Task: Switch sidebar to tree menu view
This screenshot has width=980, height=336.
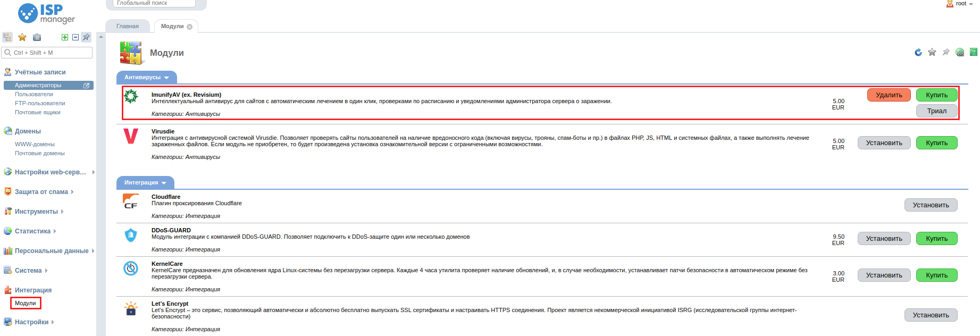Action: point(7,37)
